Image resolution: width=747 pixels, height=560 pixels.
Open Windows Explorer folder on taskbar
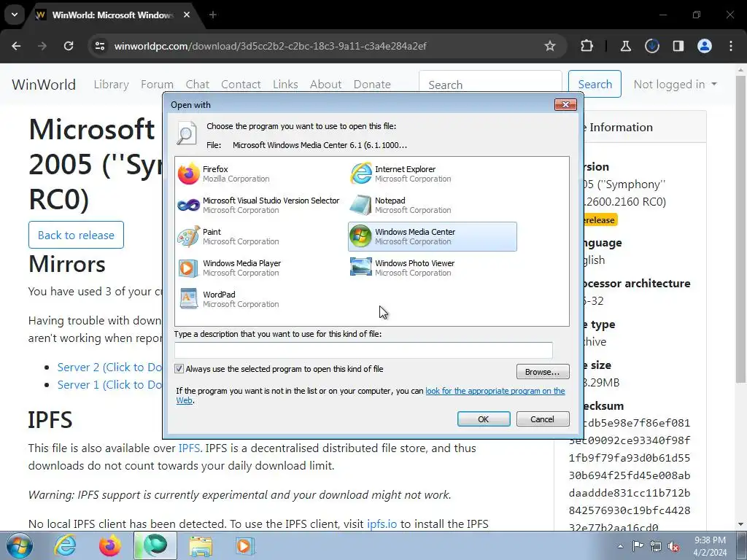click(201, 545)
